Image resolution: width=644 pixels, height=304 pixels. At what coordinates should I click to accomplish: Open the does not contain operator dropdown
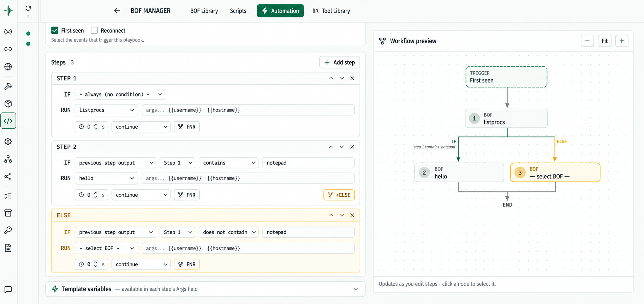coord(229,232)
